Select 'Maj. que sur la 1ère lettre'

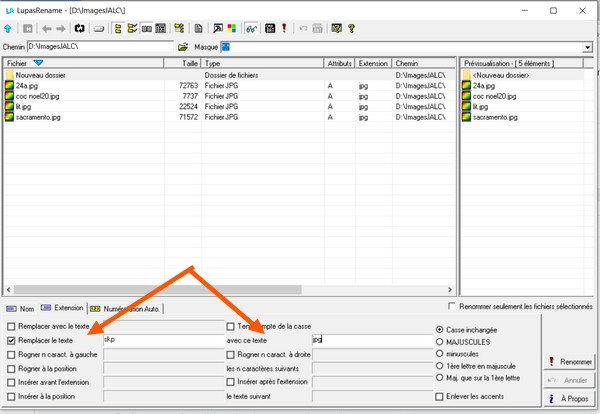(440, 378)
